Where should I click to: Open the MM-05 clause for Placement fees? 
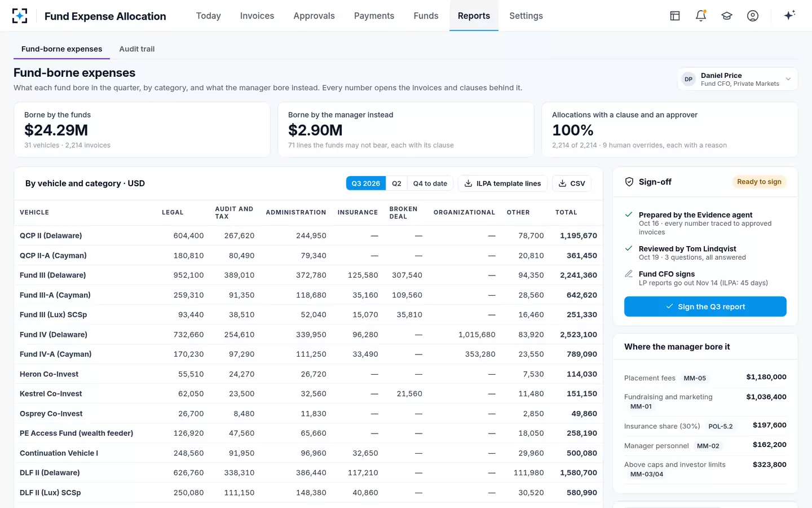695,378
